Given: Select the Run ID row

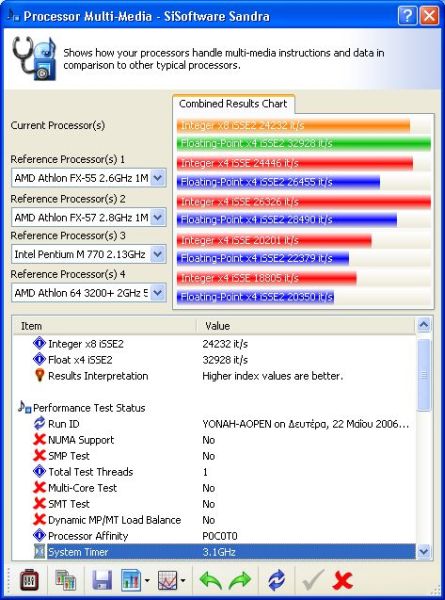Looking at the screenshot, I should [214, 424].
